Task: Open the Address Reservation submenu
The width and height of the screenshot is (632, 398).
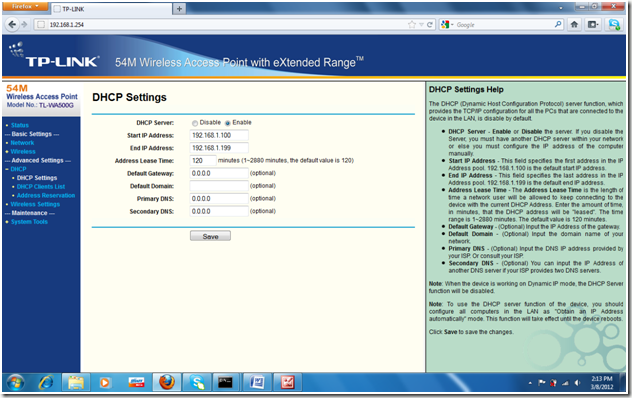Action: pos(46,196)
